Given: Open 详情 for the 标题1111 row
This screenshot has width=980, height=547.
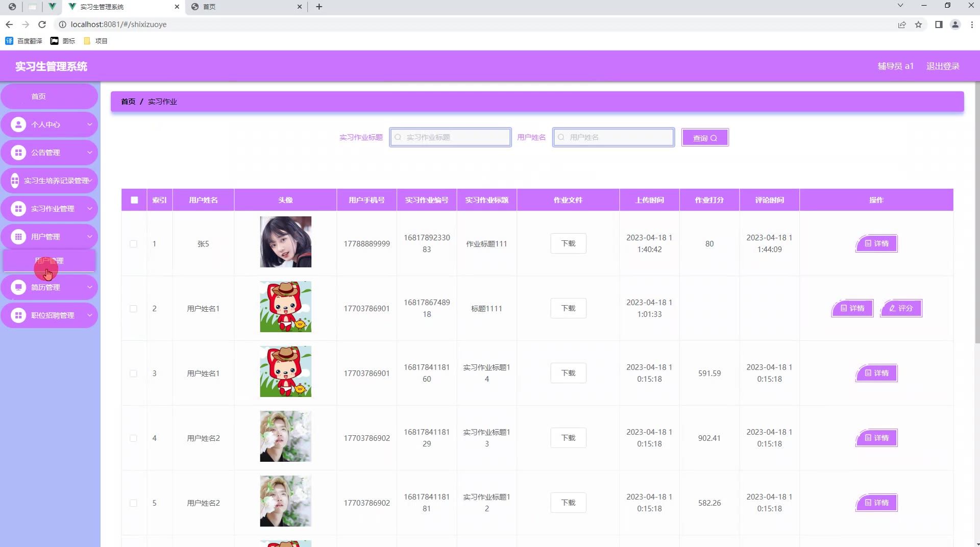Looking at the screenshot, I should [x=852, y=308].
